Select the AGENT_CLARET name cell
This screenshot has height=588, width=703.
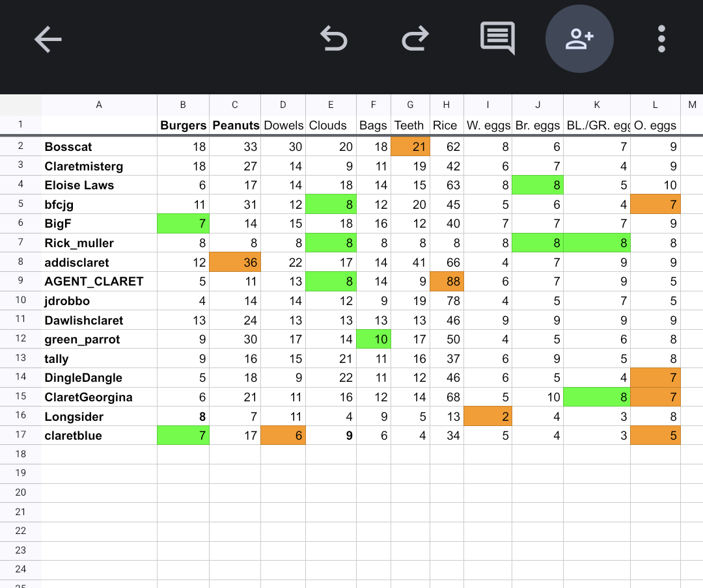coord(99,282)
